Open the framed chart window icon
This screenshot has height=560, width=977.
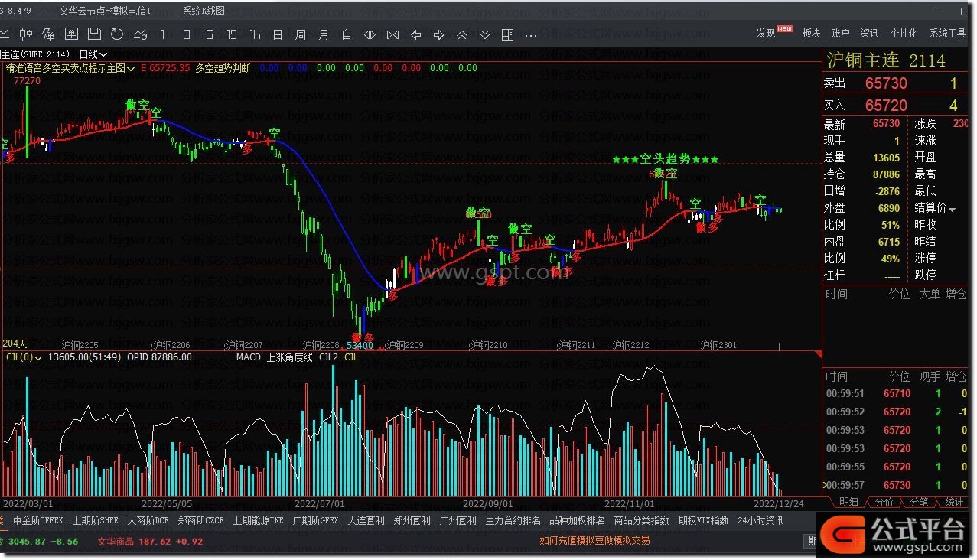tap(71, 34)
